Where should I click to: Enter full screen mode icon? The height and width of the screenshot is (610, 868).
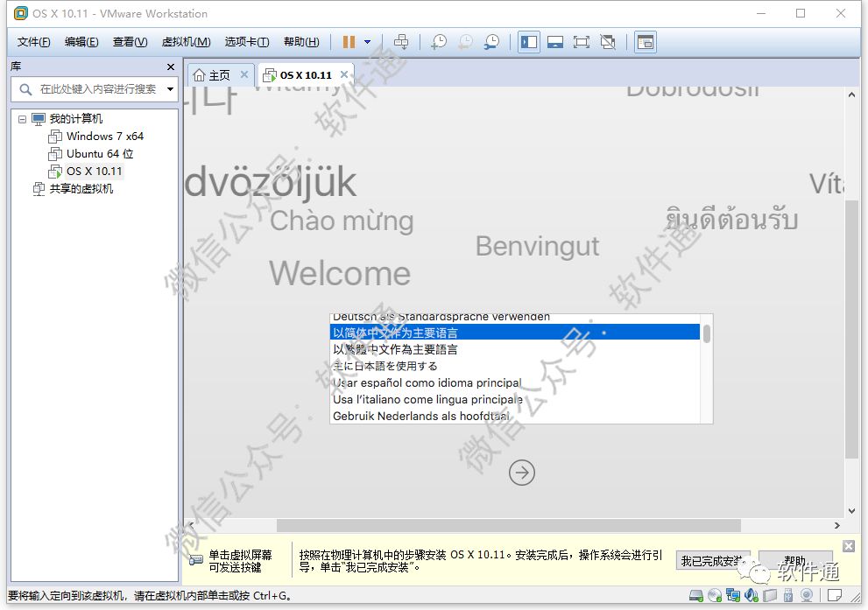[x=582, y=42]
